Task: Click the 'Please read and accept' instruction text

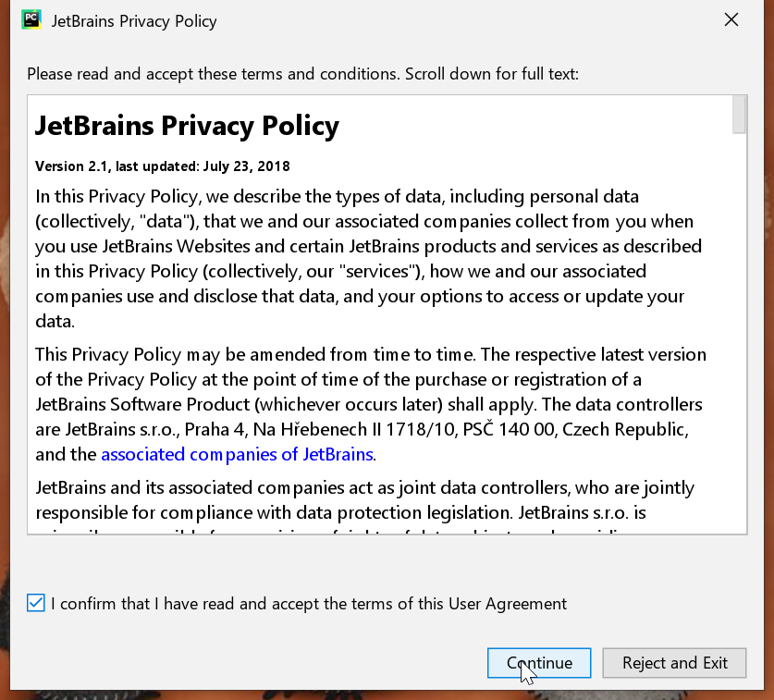Action: 302,74
